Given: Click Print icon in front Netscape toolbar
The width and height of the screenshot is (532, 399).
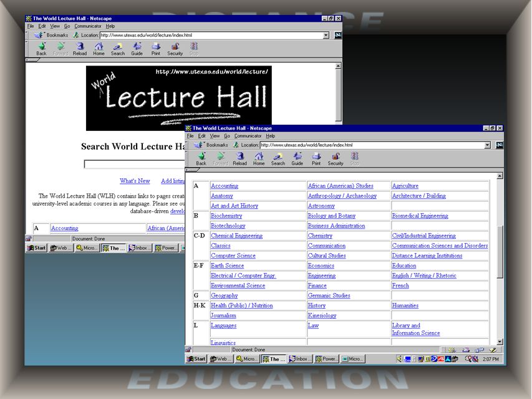Looking at the screenshot, I should pyautogui.click(x=316, y=158).
